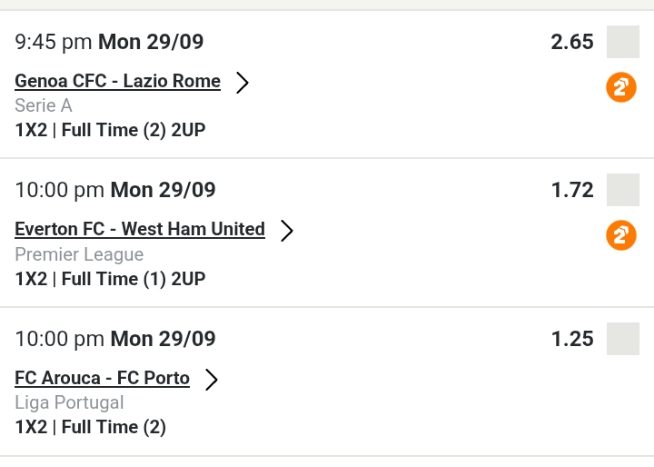Click the 9:45 pm Mon 29/09 kickoff time
The height and width of the screenshot is (467, 654).
114,43
